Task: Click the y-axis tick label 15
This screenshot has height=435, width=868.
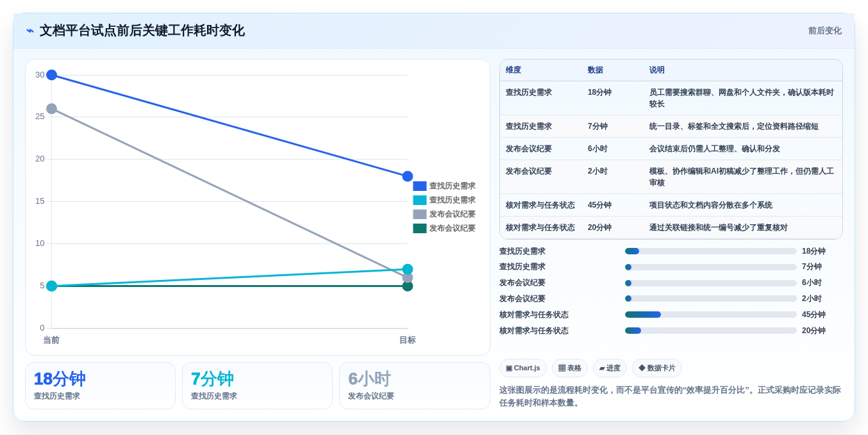Action: click(x=40, y=201)
